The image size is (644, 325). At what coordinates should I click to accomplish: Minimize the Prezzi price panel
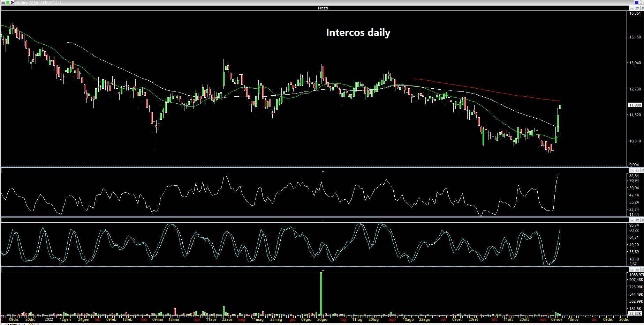tap(632, 8)
